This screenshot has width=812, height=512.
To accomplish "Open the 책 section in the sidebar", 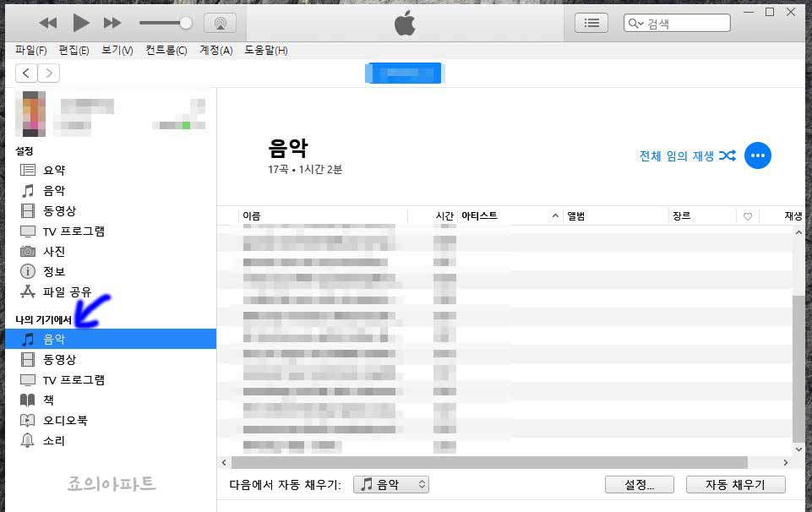I will [49, 400].
